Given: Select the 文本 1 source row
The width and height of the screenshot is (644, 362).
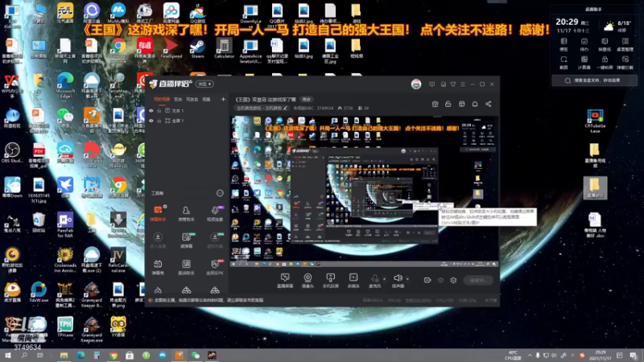Looking at the screenshot, I should point(188,111).
